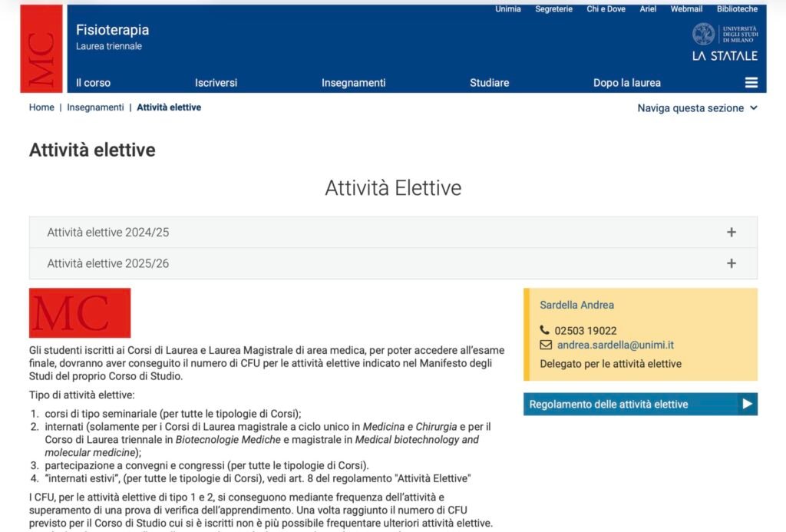The height and width of the screenshot is (532, 786).
Task: Click the arrow icon on Regolamento button
Action: point(747,405)
